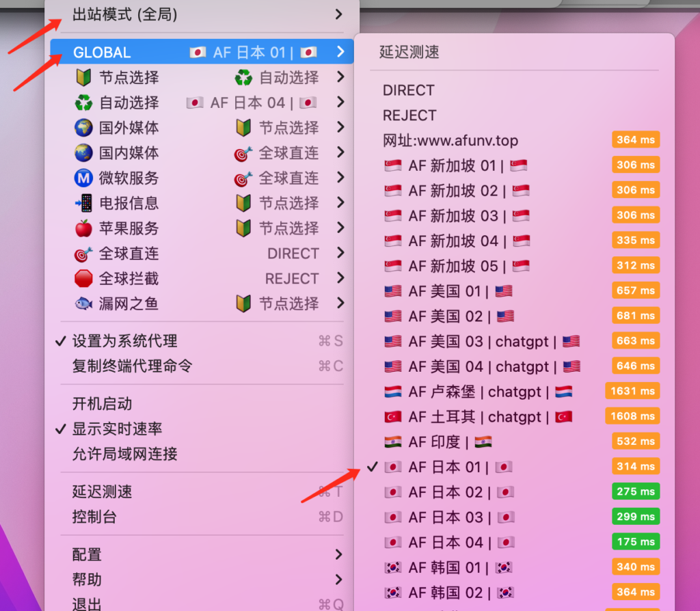Click the recycle icon beside 自动选择 row
The height and width of the screenshot is (611, 700).
pos(83,103)
